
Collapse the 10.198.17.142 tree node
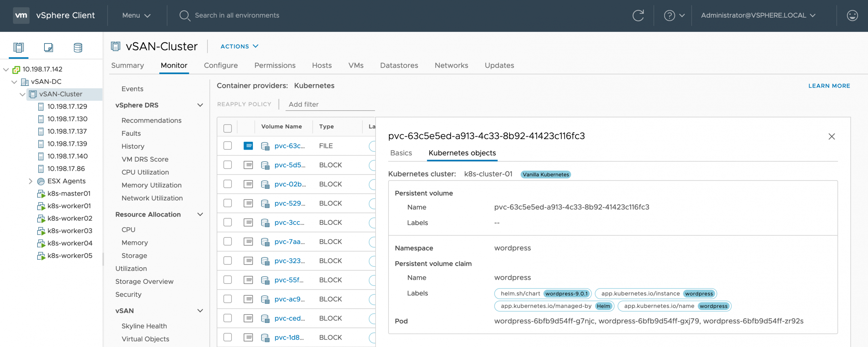6,70
